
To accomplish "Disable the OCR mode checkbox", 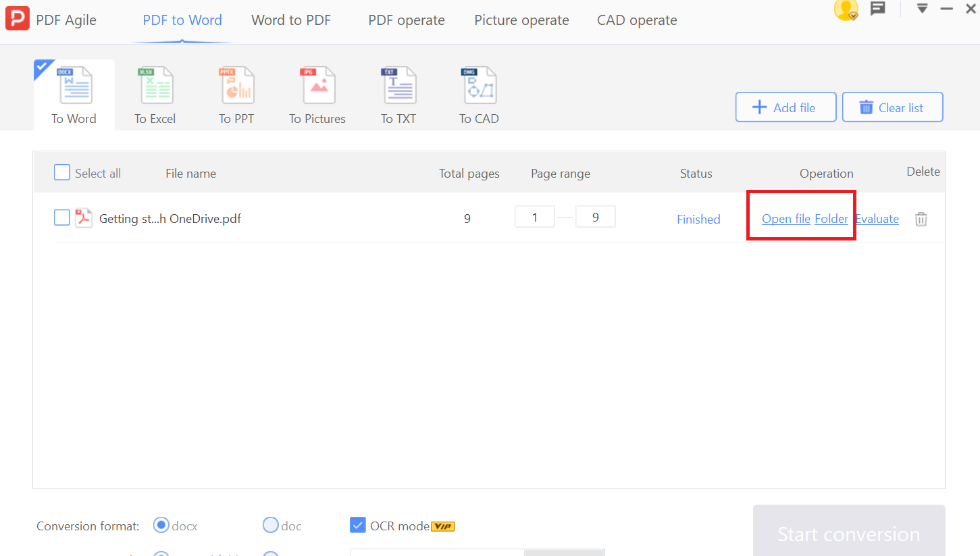I will (x=358, y=525).
